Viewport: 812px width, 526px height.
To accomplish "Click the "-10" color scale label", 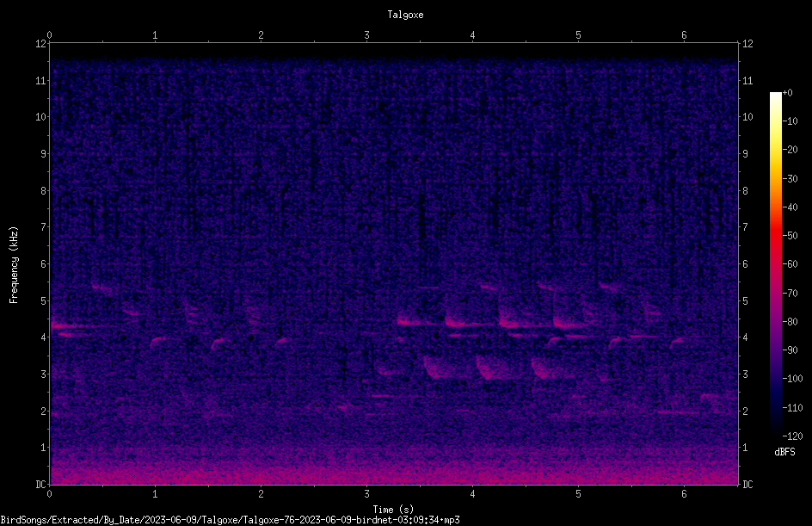I will coord(790,121).
